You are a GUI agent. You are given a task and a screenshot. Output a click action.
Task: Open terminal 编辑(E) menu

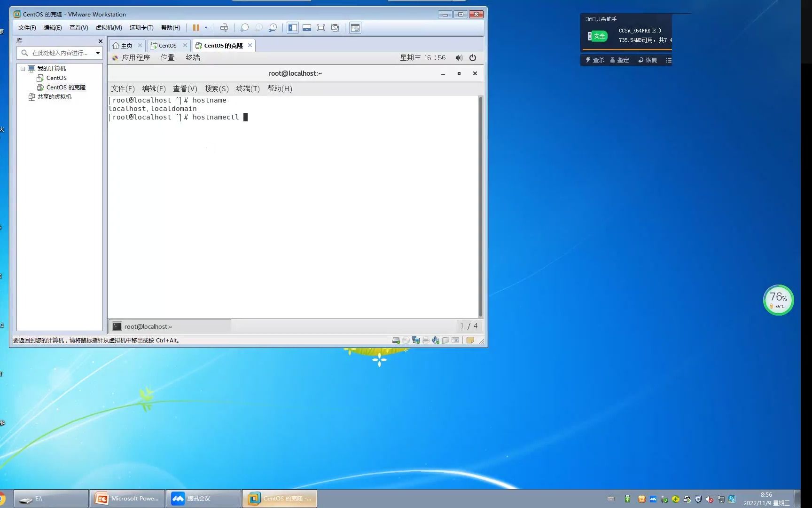point(154,88)
